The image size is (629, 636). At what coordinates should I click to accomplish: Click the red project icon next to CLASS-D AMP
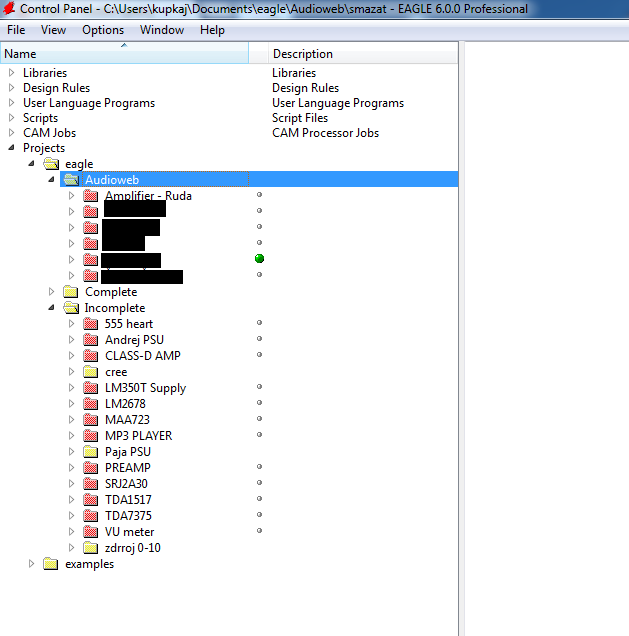coord(90,356)
